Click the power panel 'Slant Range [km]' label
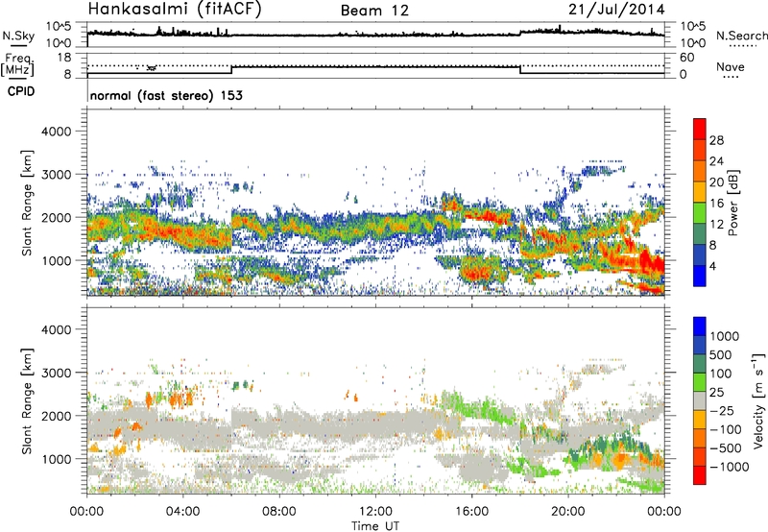The height and width of the screenshot is (532, 768). [27, 203]
